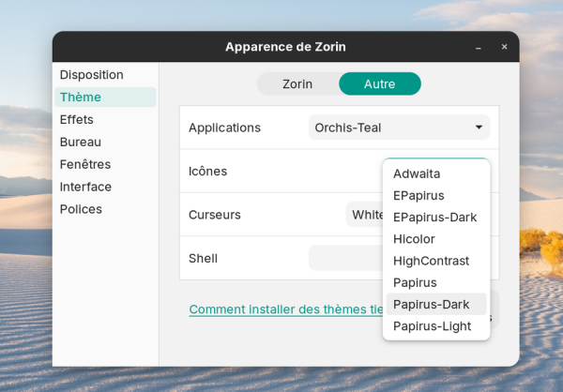Expand the Applications Orchis-Teal dropdown
Screen dimensions: 563x392
(399, 128)
